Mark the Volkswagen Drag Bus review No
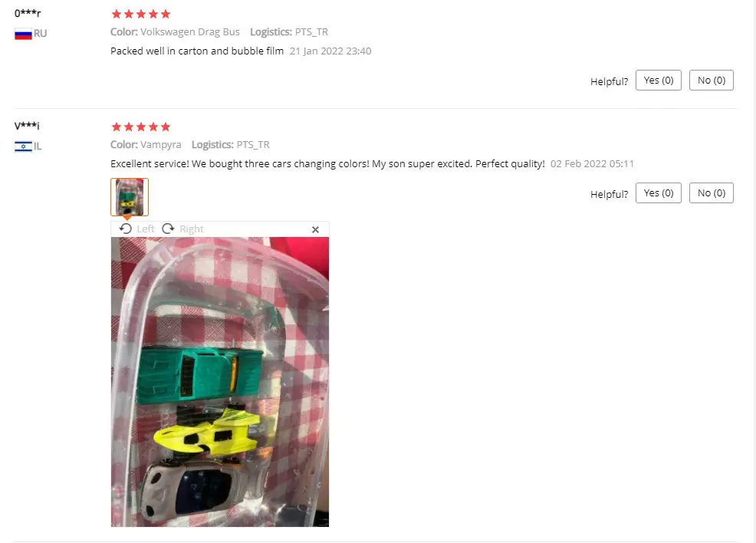Viewport: 756px width, 543px height. coord(712,80)
